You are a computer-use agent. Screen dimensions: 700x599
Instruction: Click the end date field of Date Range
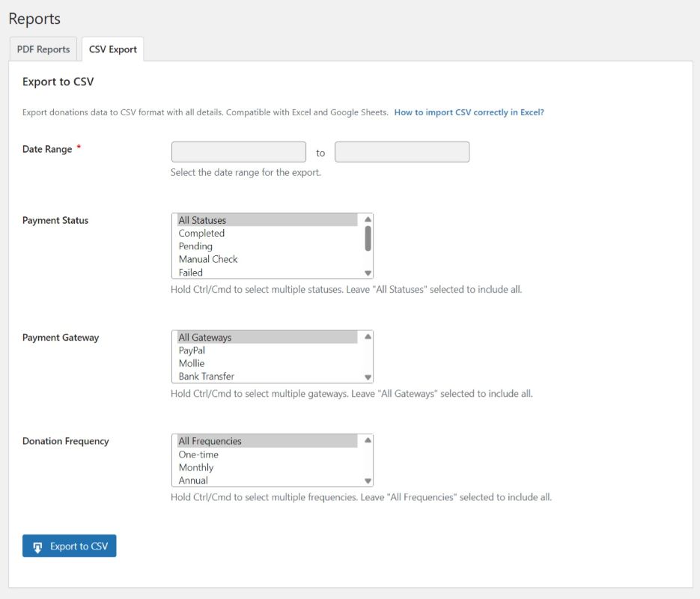pos(402,151)
